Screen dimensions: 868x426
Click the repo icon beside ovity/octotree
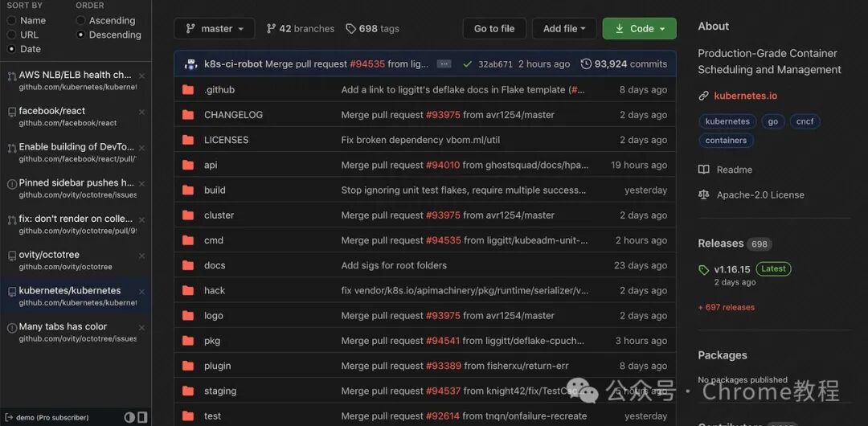[x=11, y=256]
